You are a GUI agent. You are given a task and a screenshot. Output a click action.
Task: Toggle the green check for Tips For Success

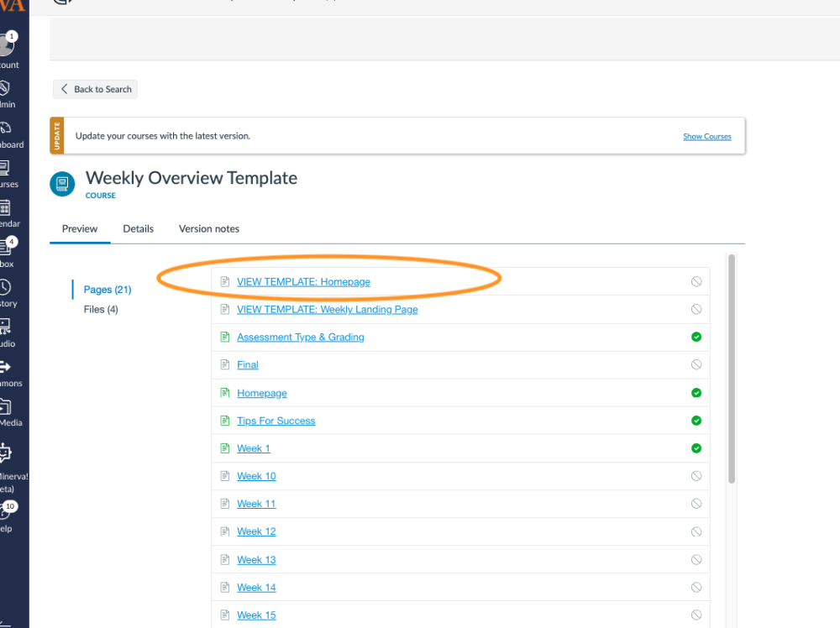[696, 421]
